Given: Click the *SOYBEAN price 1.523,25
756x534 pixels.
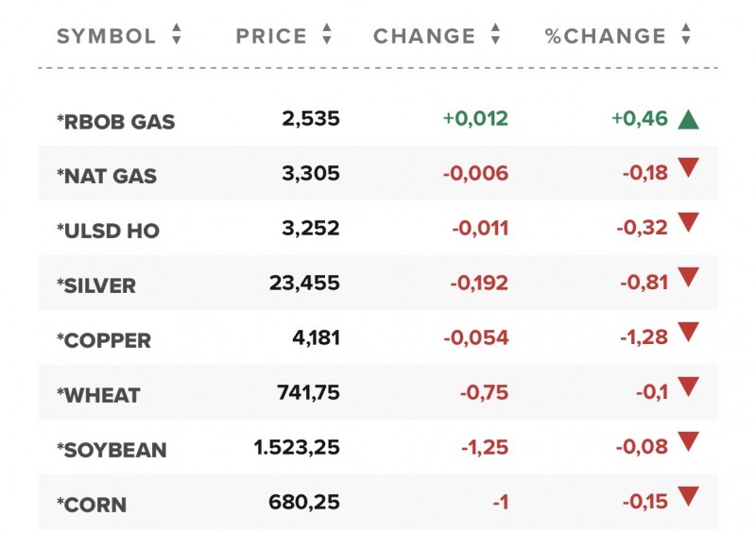Looking at the screenshot, I should coord(297,446).
